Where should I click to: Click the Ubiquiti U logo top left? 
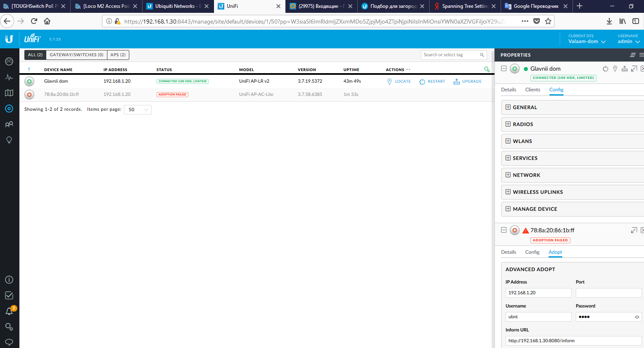9,39
